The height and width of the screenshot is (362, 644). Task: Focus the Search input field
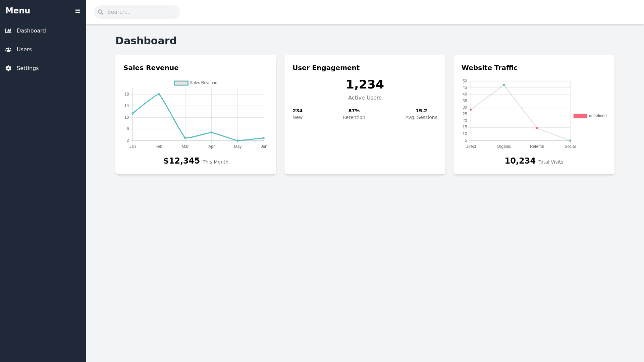click(x=141, y=12)
